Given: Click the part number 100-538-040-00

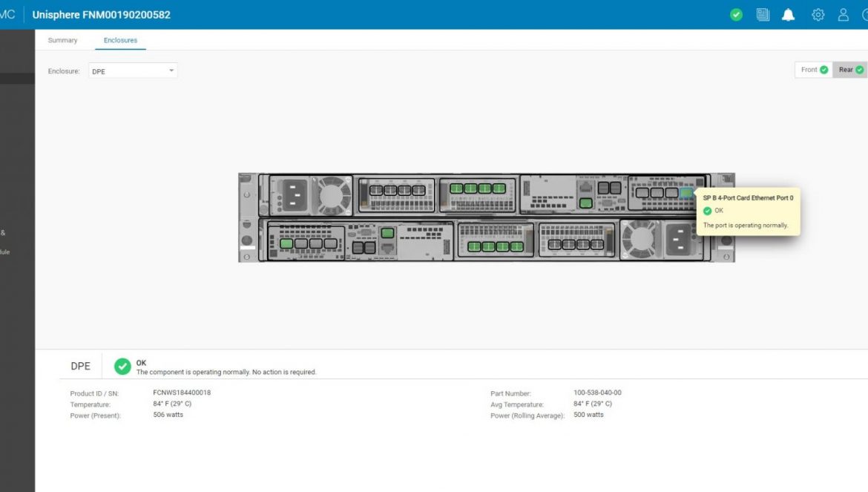Looking at the screenshot, I should (x=597, y=393).
